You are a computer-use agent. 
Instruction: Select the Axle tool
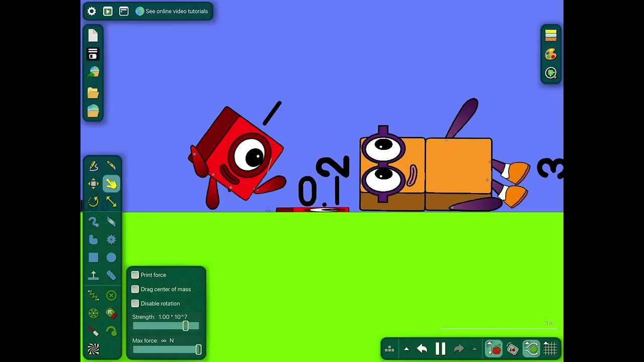(94, 314)
